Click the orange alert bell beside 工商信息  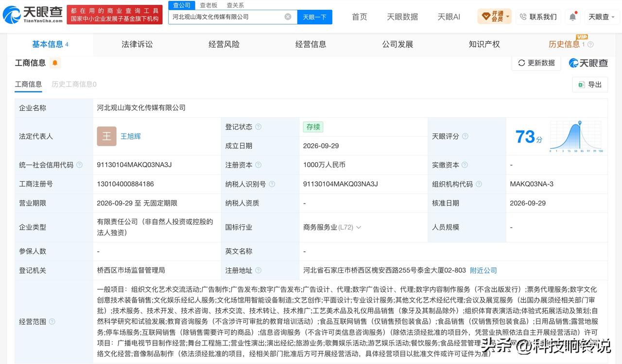click(x=55, y=63)
